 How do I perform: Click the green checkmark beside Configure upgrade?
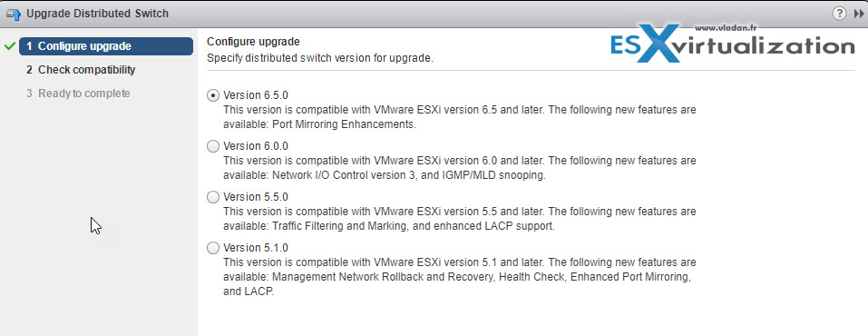(9, 46)
